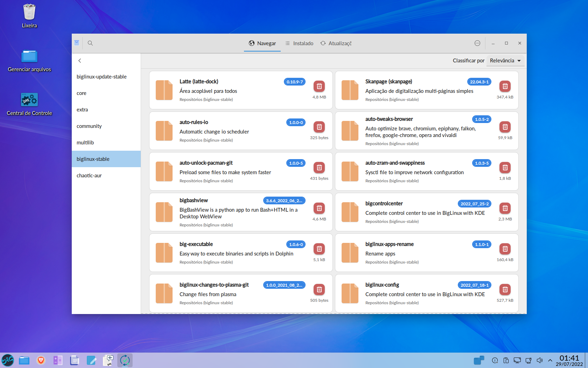Viewport: 588px width, 368px height.
Task: Open clipboard icon in system tray
Action: pos(506,360)
